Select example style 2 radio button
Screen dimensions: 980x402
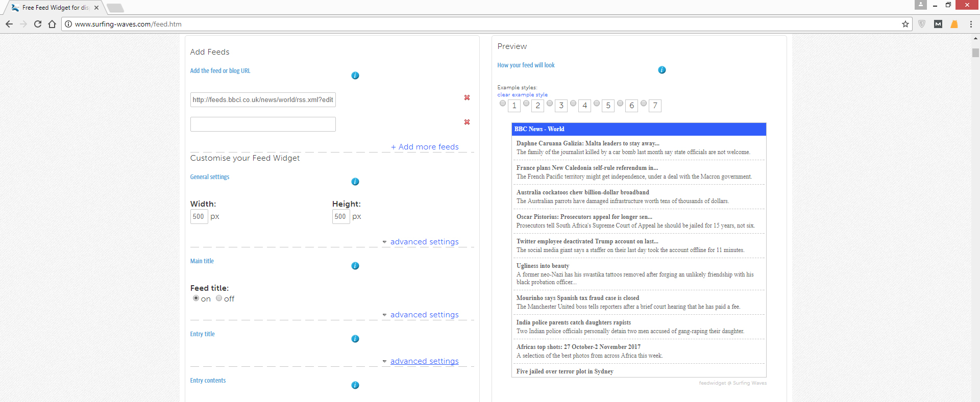coord(526,103)
